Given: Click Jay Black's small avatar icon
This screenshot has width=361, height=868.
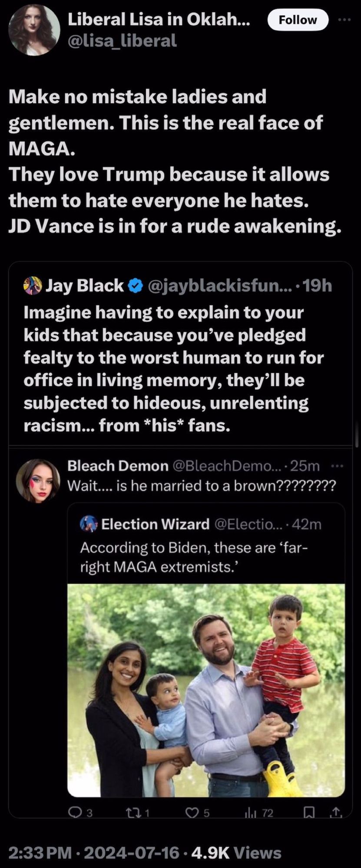Looking at the screenshot, I should click(x=33, y=286).
